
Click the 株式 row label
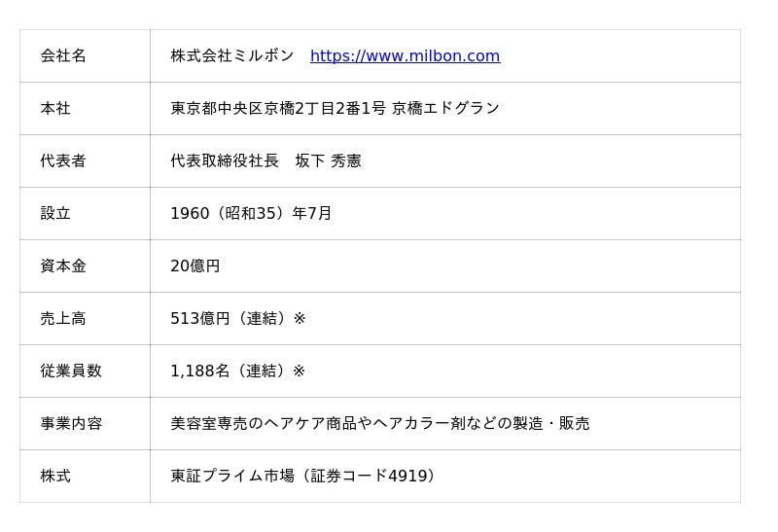click(55, 477)
